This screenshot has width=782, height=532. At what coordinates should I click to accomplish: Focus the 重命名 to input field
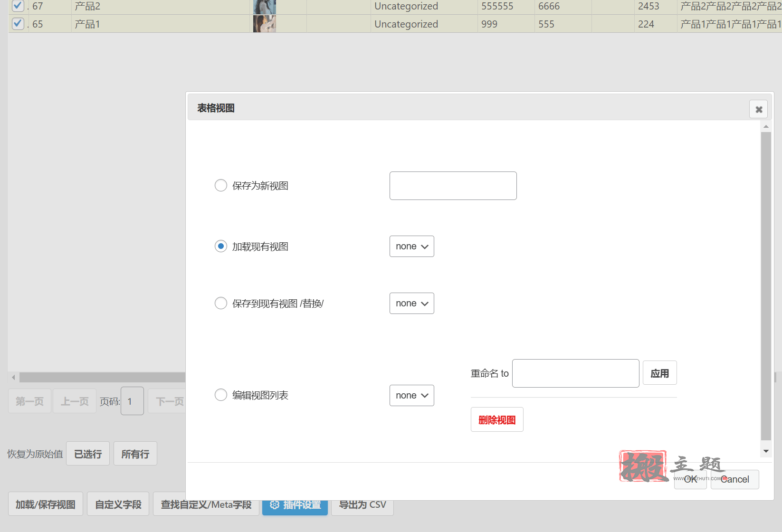(576, 373)
